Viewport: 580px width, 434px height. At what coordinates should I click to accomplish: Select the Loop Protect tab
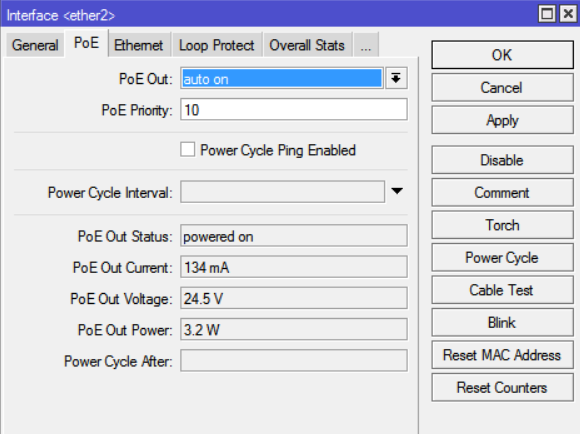(x=216, y=45)
